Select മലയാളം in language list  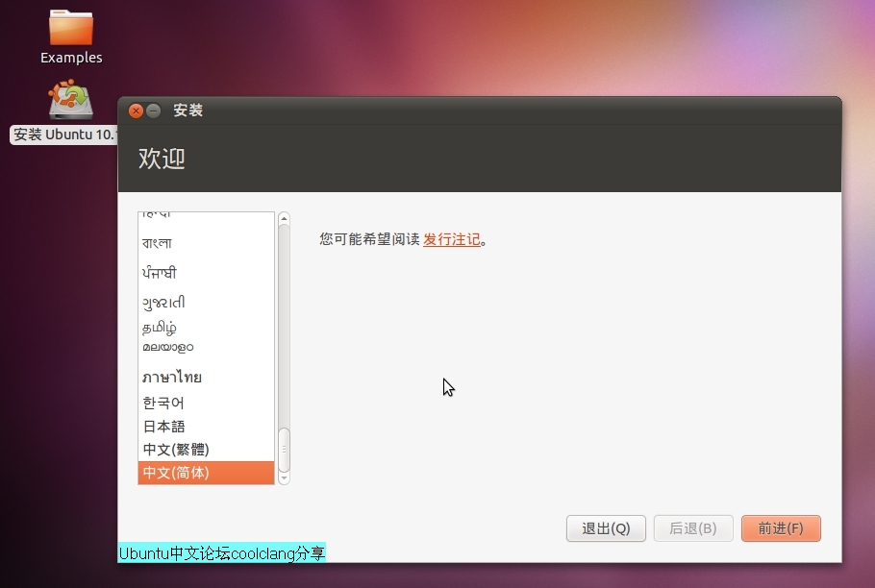[x=206, y=347]
